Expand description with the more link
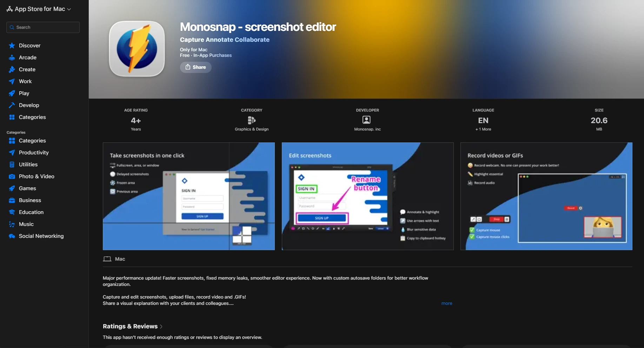The height and width of the screenshot is (348, 644). pos(447,303)
